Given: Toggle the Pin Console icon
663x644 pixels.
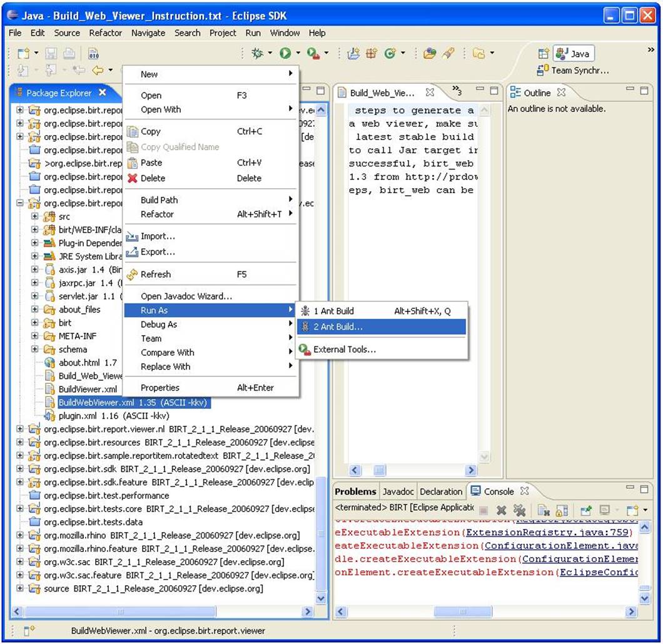Looking at the screenshot, I should click(x=586, y=511).
